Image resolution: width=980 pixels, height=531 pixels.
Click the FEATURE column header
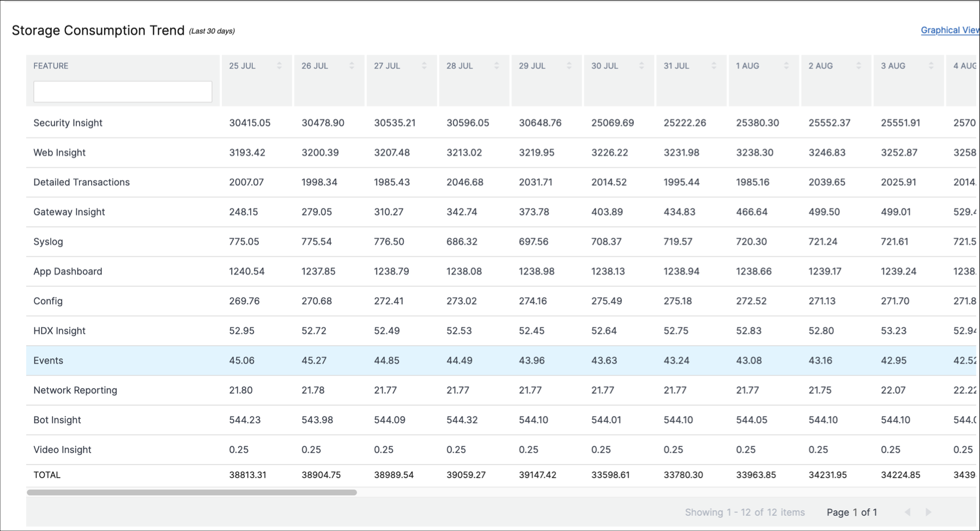tap(51, 66)
